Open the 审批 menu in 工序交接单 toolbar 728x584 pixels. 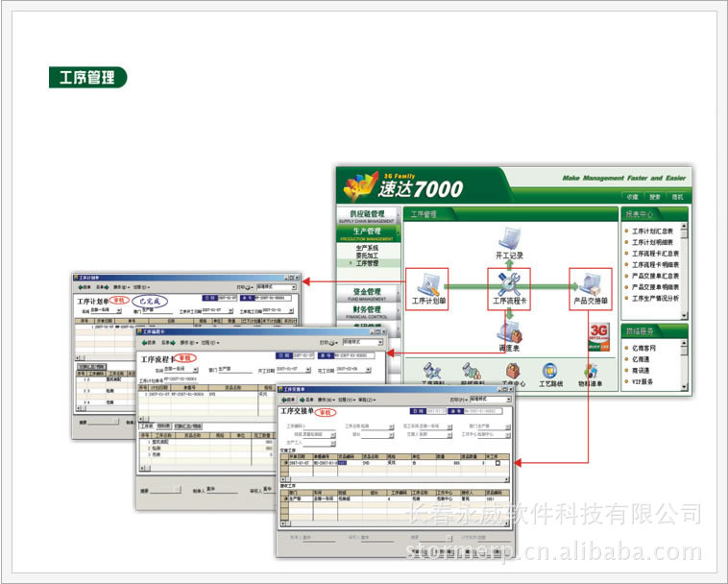pos(367,400)
